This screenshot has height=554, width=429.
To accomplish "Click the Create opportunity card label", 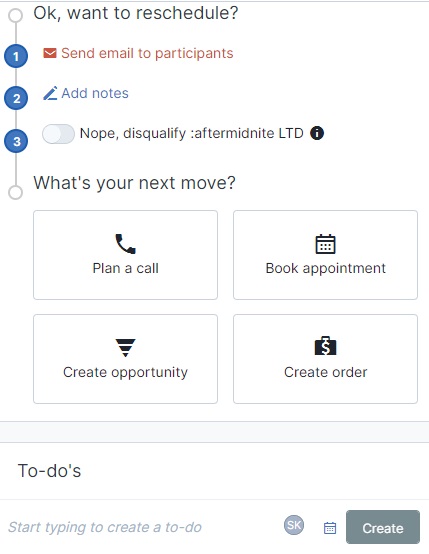I will (x=125, y=372).
